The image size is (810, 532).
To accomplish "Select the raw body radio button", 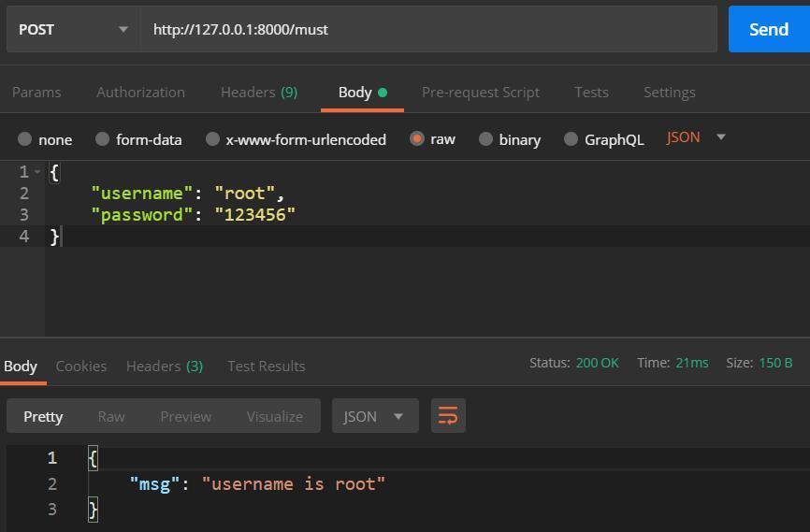I will pyautogui.click(x=417, y=138).
